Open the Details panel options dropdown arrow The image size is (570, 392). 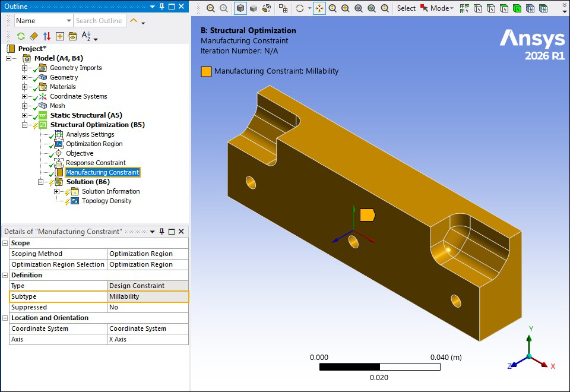click(153, 232)
